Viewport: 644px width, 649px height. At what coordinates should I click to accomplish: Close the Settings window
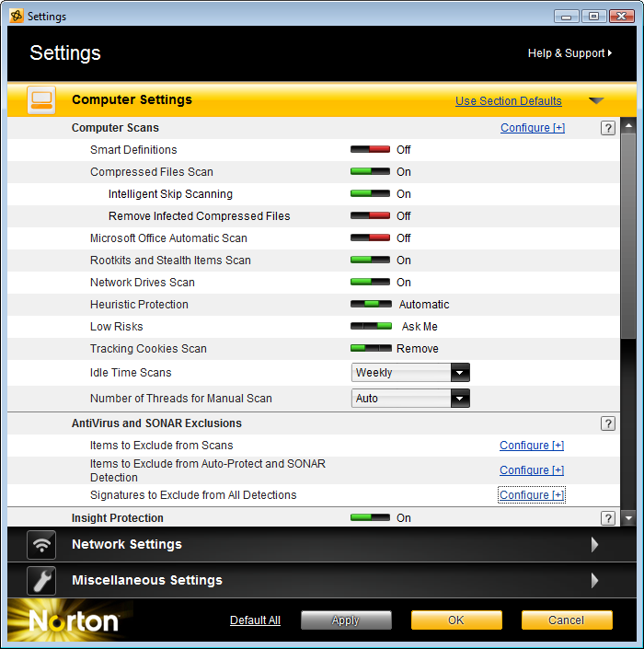(621, 17)
